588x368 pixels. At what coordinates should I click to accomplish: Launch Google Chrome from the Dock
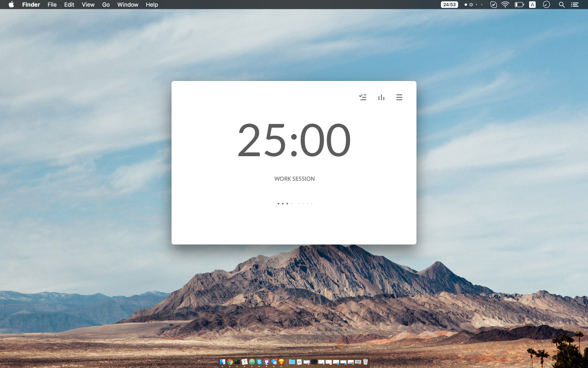click(230, 361)
